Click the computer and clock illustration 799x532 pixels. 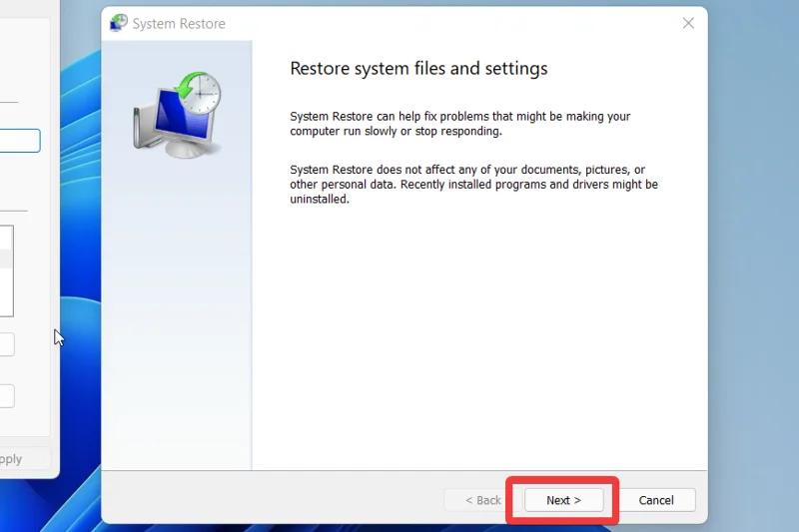177,115
